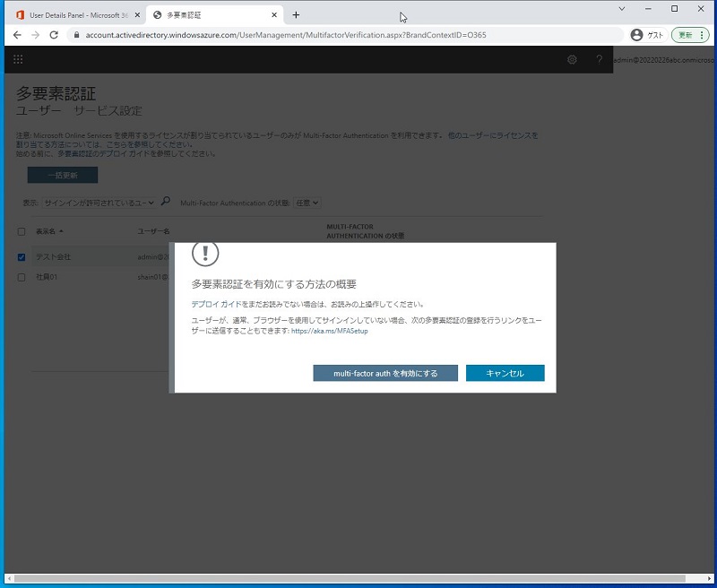Screen dimensions: 717x588
Task: Open the MFA 状態 dropdown
Action: (307, 203)
